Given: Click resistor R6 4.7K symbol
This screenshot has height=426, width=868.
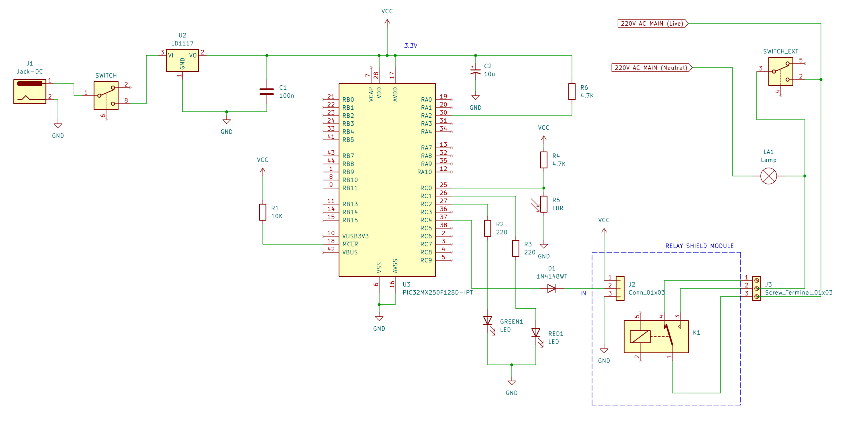Looking at the screenshot, I should click(572, 92).
